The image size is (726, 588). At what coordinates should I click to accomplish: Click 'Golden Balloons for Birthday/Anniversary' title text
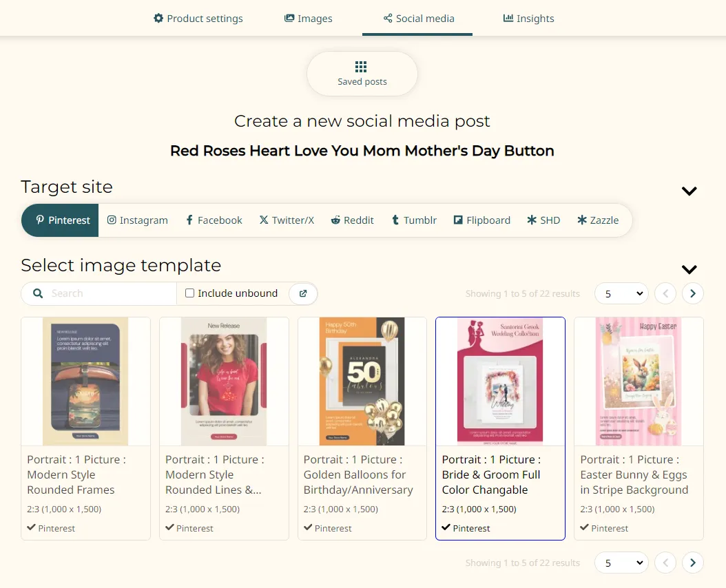358,482
